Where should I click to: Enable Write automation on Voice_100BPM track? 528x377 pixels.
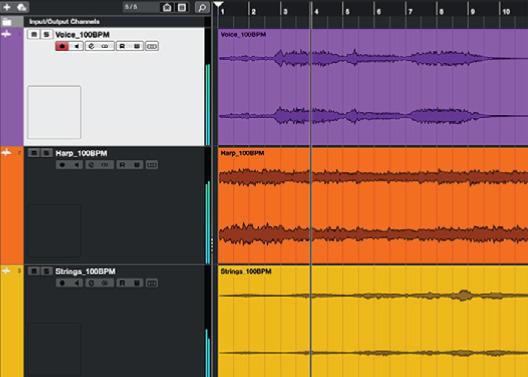(137, 46)
